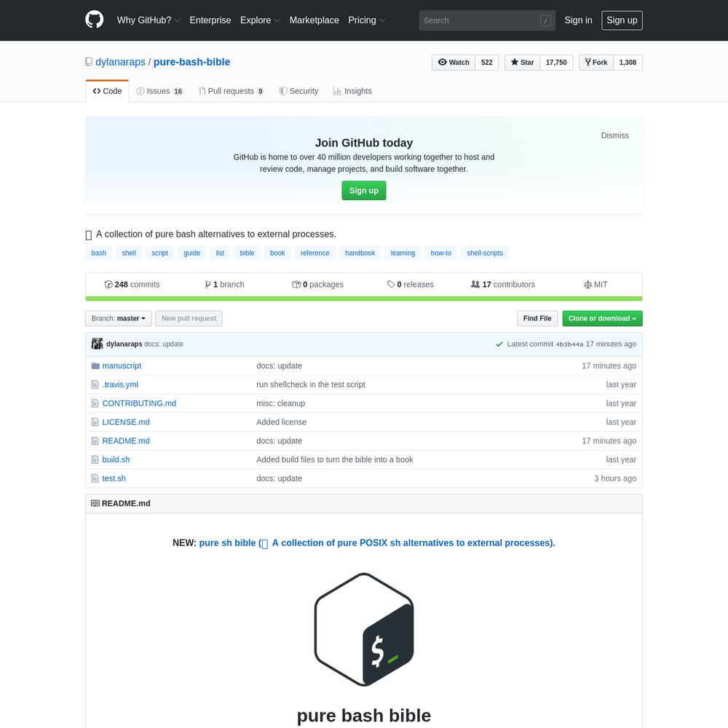This screenshot has height=728, width=728.
Task: View the 248 commits history
Action: click(132, 284)
